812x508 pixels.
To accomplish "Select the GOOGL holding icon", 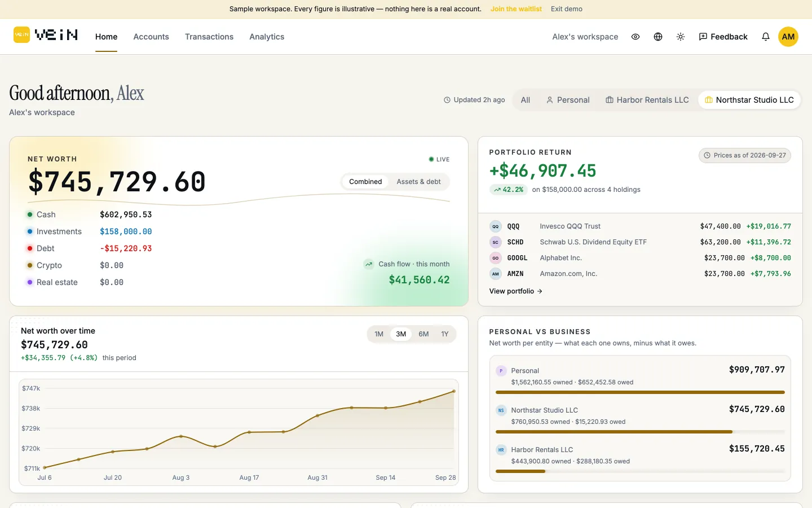I will 495,258.
